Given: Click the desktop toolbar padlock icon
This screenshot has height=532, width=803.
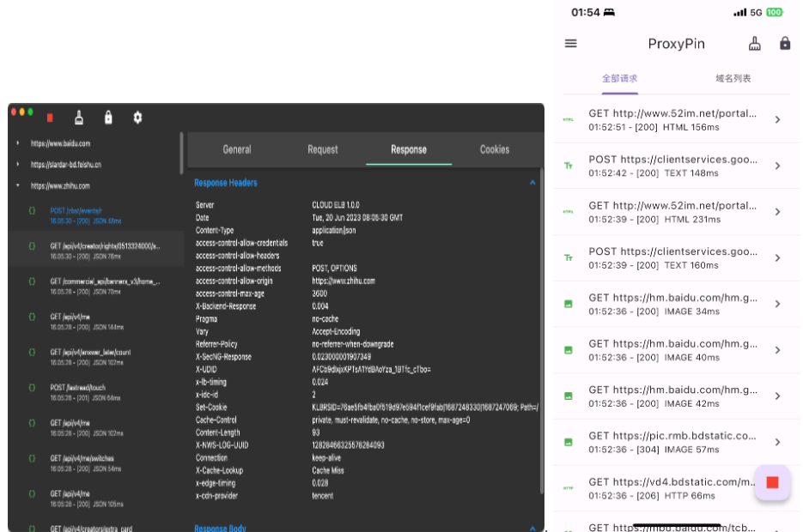Looking at the screenshot, I should pos(108,118).
